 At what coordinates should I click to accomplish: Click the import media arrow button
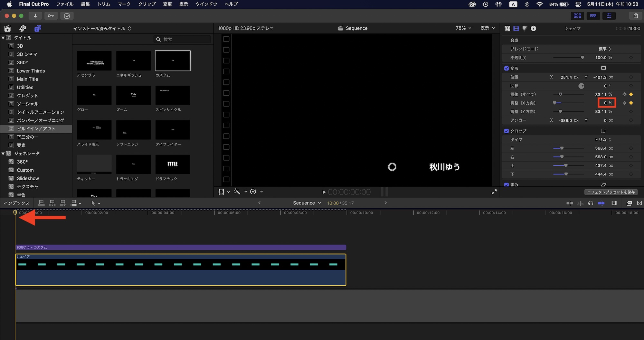[x=35, y=16]
